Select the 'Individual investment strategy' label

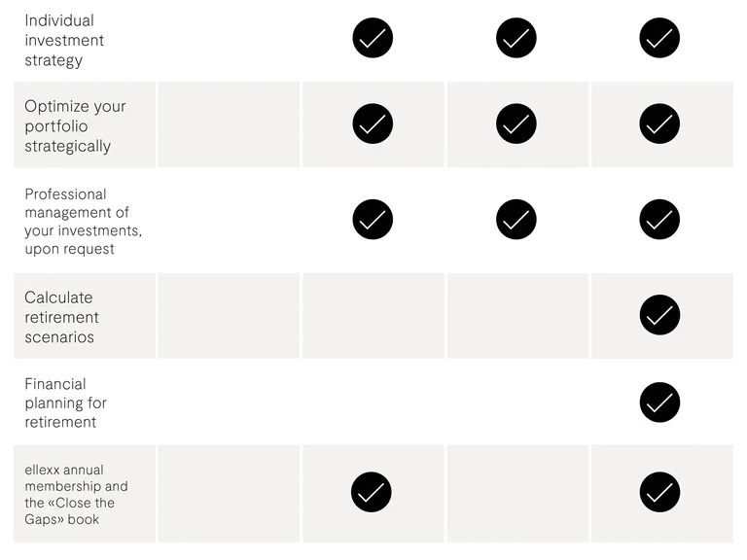tap(64, 41)
